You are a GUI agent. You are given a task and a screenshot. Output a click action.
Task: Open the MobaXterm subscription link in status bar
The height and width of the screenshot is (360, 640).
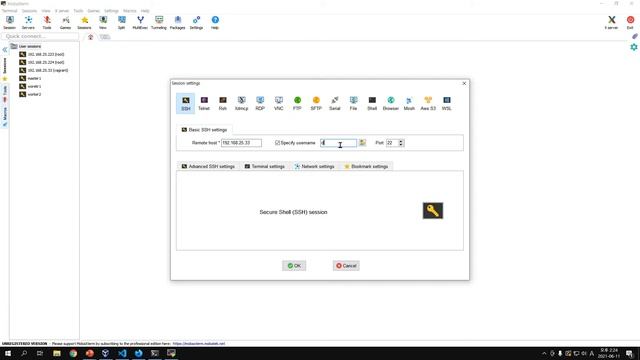(199, 344)
